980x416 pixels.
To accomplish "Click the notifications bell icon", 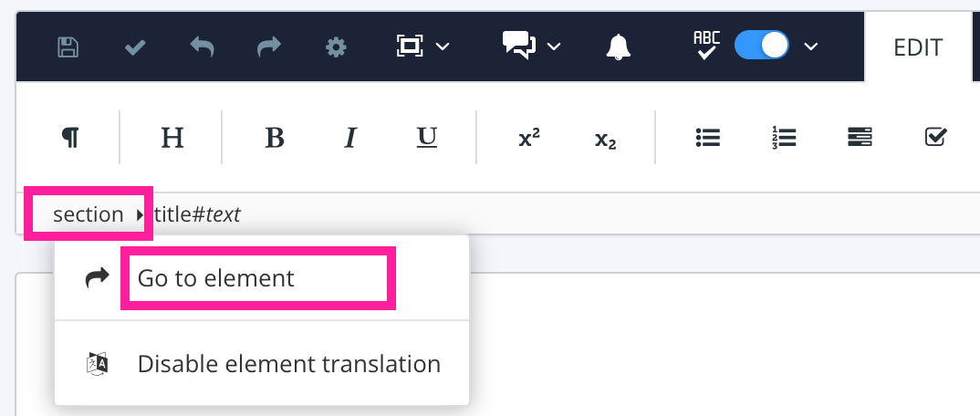I will point(618,47).
